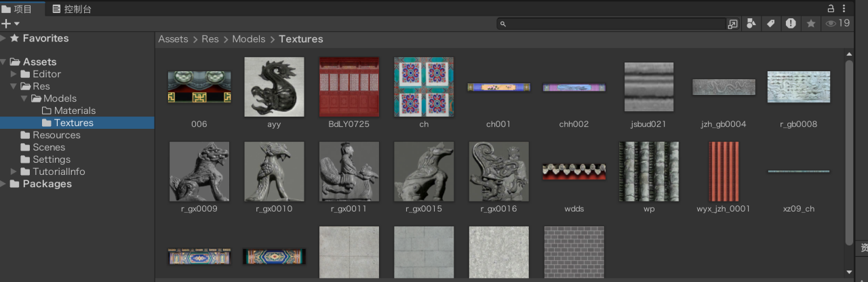Expand the Favorites section arrow
This screenshot has width=868, height=282.
[x=3, y=39]
